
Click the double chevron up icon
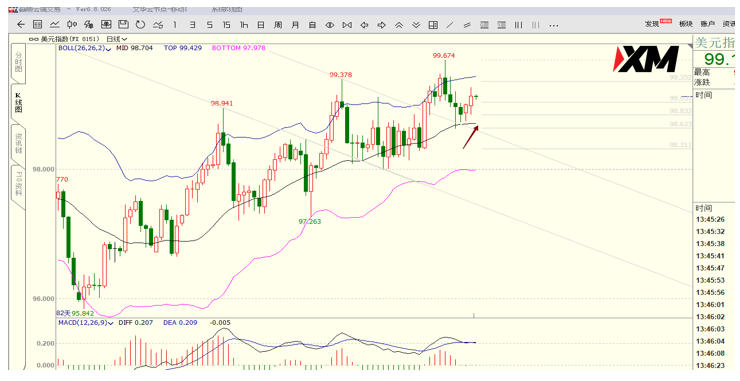399,25
